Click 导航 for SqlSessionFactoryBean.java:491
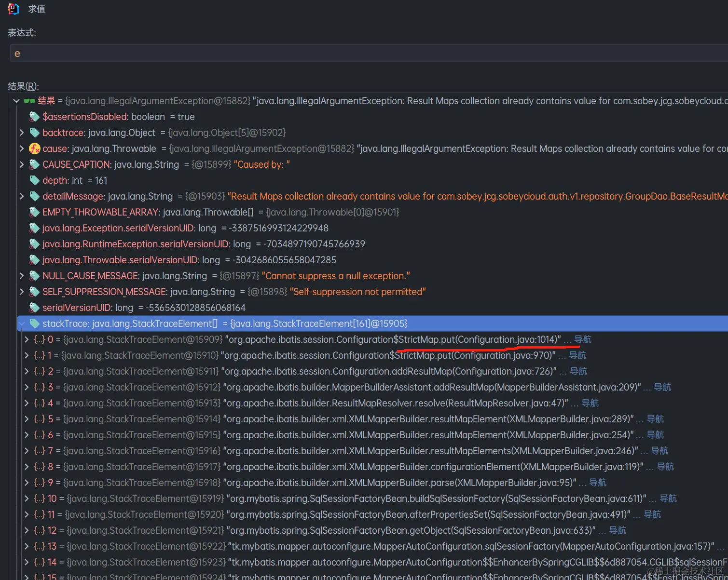Image resolution: width=728 pixels, height=580 pixels. point(652,514)
